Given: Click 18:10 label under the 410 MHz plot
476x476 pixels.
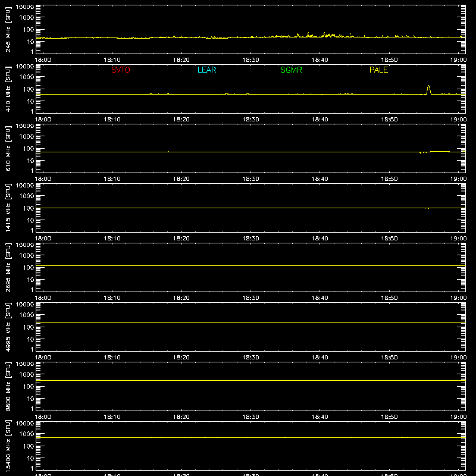Looking at the screenshot, I should pos(112,120).
